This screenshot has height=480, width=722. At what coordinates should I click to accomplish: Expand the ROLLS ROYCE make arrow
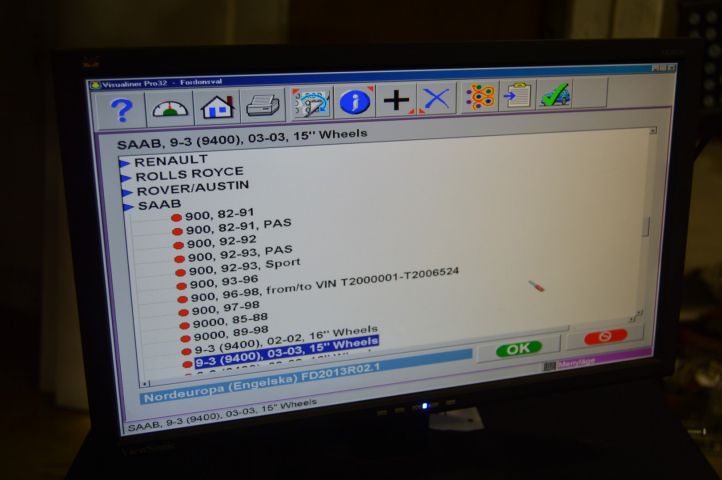point(126,178)
